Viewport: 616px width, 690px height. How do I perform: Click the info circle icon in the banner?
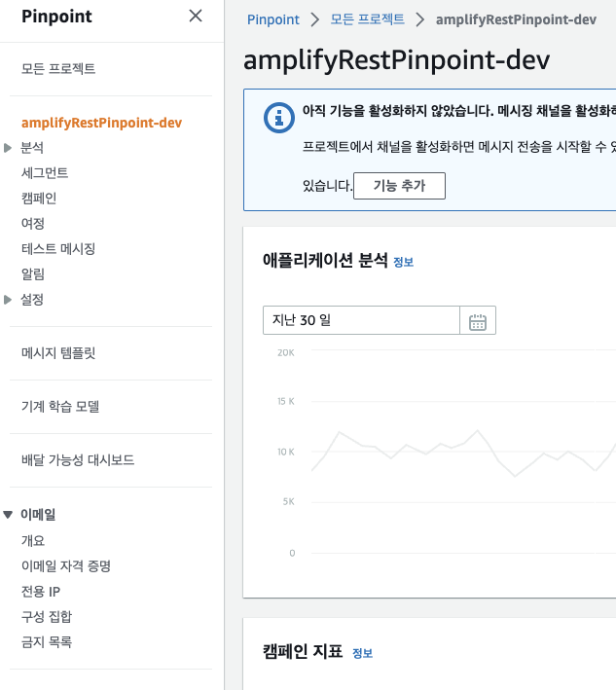pos(279,118)
